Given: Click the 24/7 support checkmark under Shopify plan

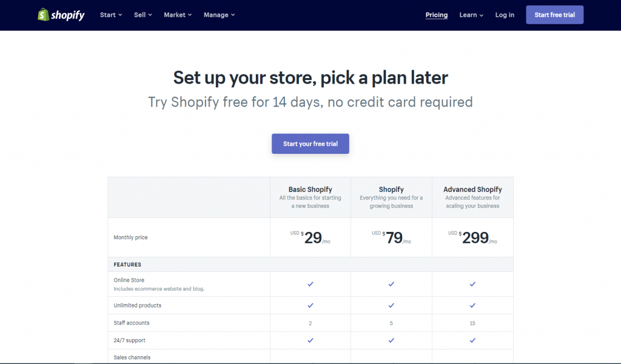Looking at the screenshot, I should [391, 340].
